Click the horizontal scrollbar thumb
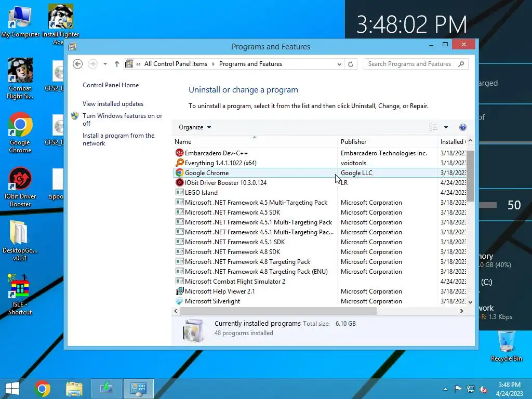532x399 pixels. (278, 311)
